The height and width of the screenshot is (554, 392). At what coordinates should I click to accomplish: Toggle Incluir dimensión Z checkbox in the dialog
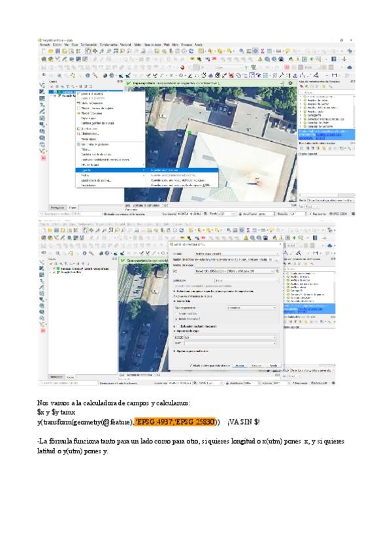[x=176, y=319]
